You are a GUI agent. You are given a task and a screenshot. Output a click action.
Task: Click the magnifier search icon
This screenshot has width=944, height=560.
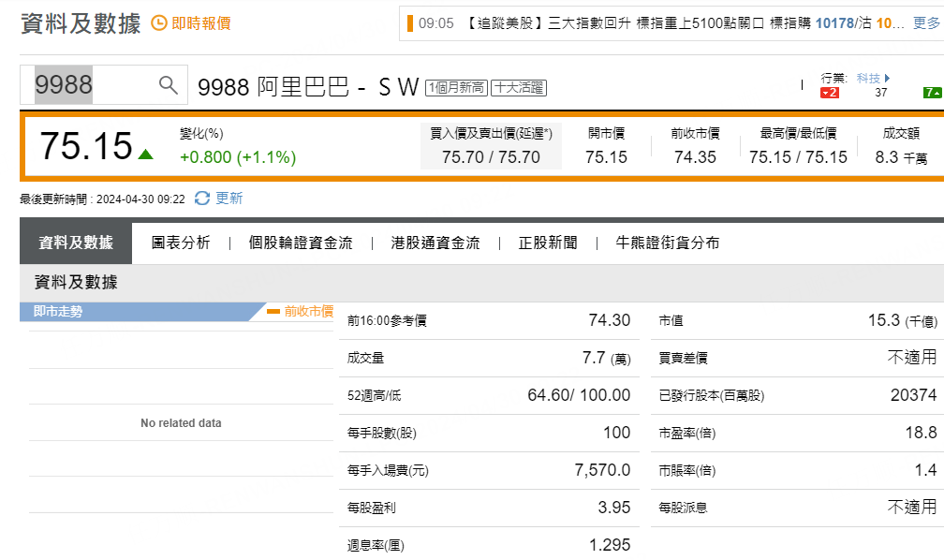169,85
